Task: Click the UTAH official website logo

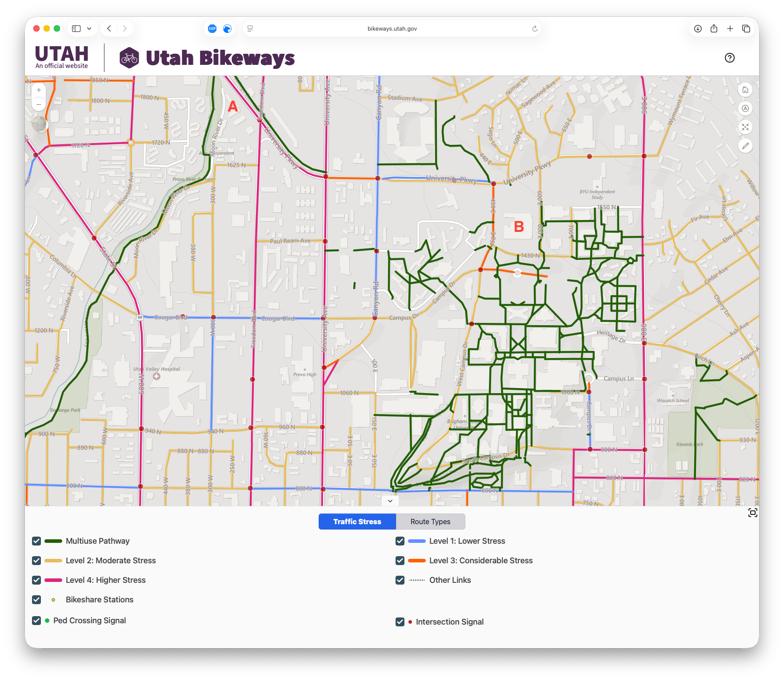Action: tap(62, 57)
